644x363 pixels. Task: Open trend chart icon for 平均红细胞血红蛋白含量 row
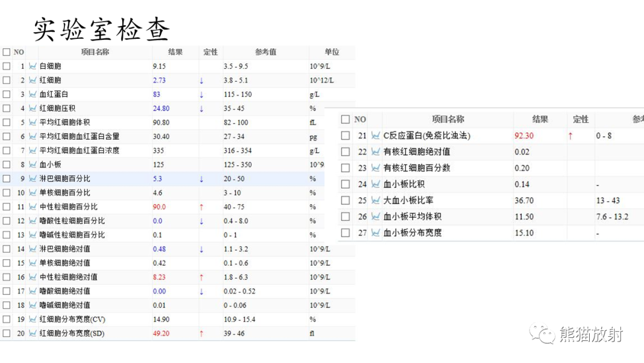(32, 137)
